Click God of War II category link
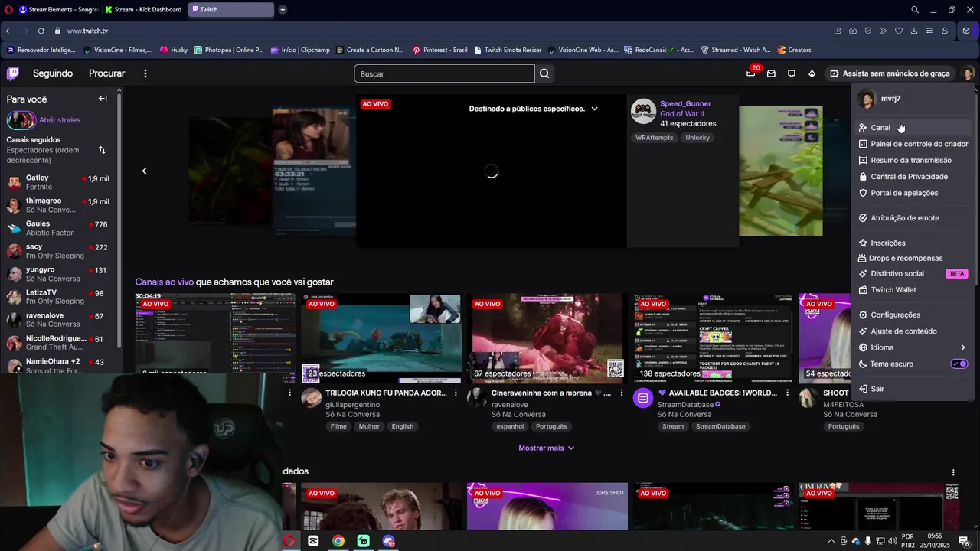 [x=681, y=113]
